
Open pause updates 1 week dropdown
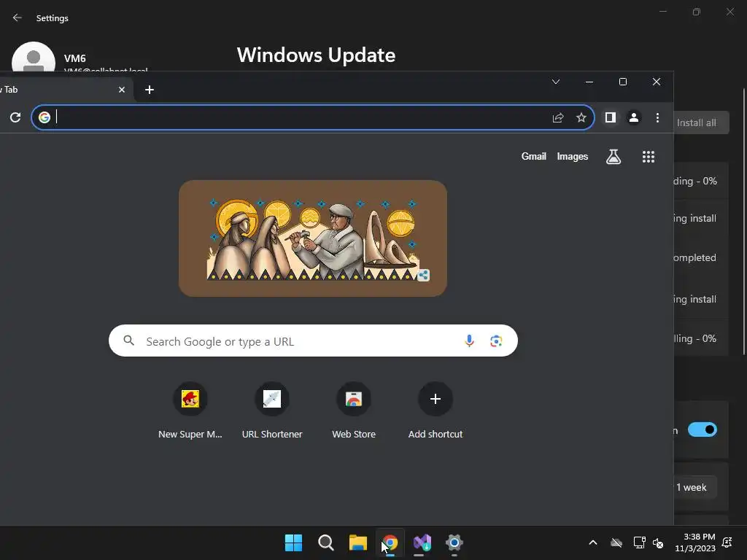click(694, 487)
